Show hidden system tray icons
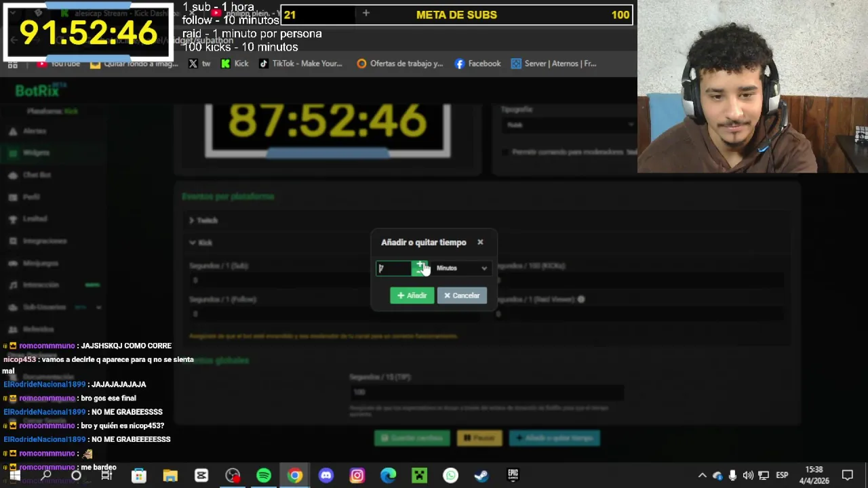 pos(702,476)
